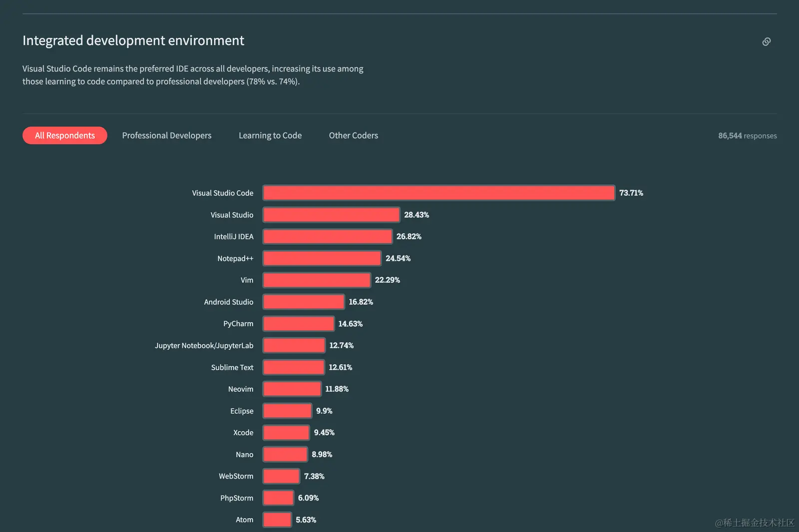
Task: Click the Visual Studio Code bar
Action: (x=439, y=193)
